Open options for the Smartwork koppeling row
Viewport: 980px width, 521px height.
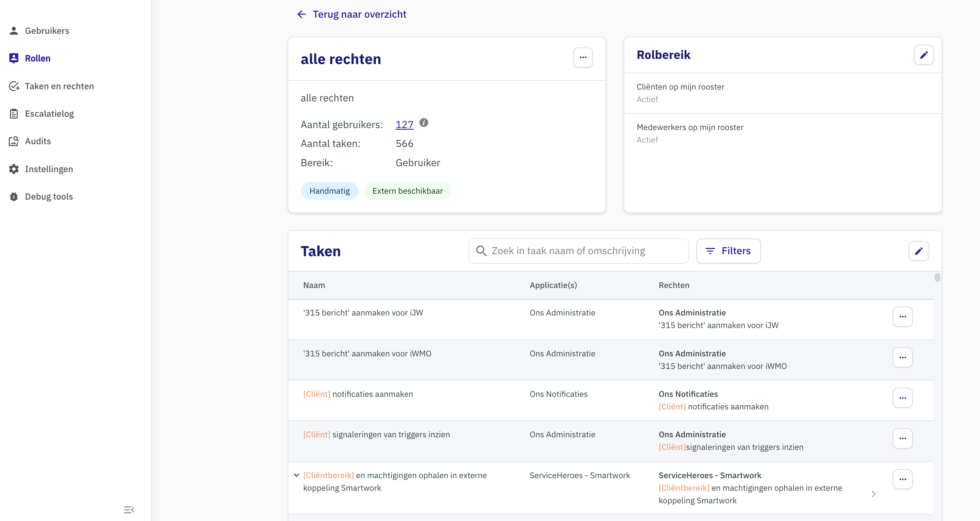point(903,479)
